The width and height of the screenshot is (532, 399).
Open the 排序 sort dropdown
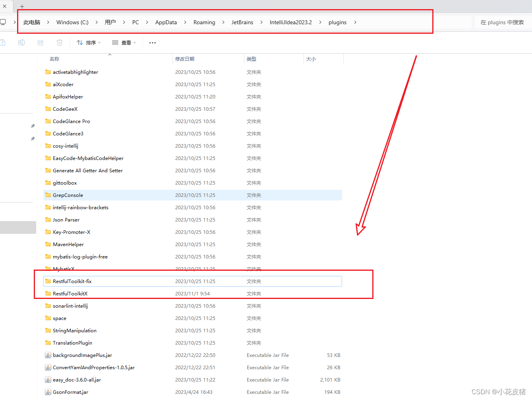[x=89, y=42]
